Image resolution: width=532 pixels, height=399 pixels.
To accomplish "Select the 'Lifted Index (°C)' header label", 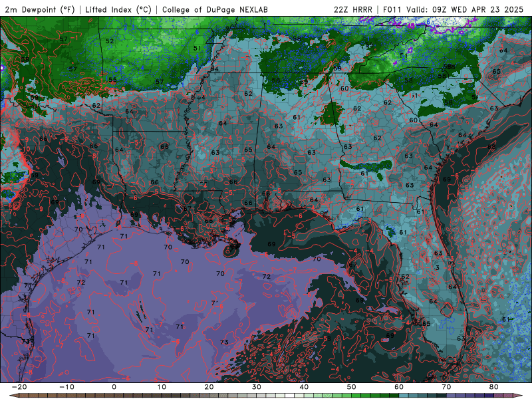I will pos(118,9).
